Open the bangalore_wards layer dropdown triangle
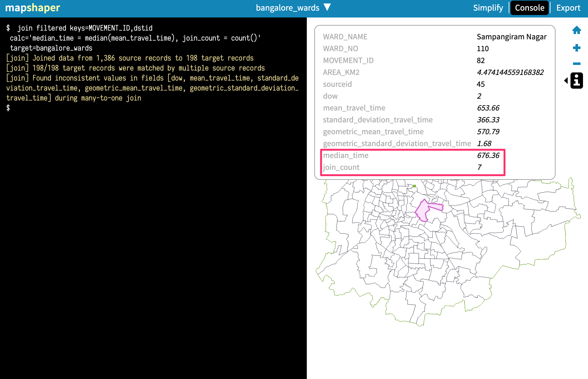Screen dimensions: 588x379 tap(327, 7)
